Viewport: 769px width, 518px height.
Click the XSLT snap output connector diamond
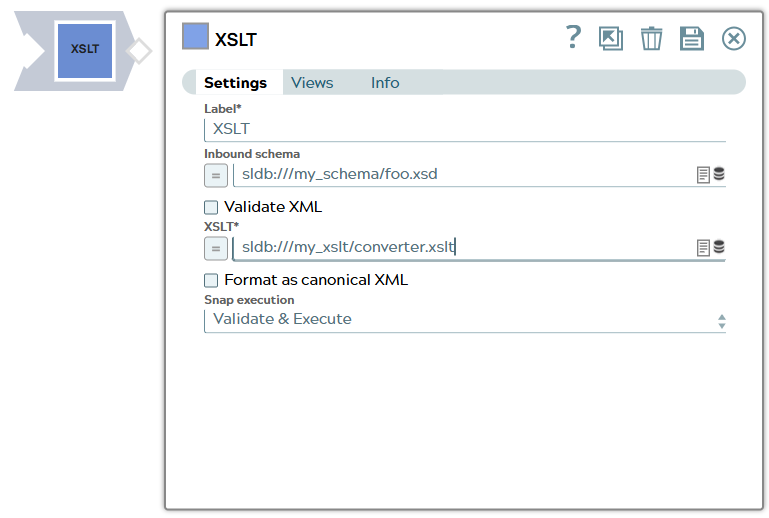click(140, 50)
